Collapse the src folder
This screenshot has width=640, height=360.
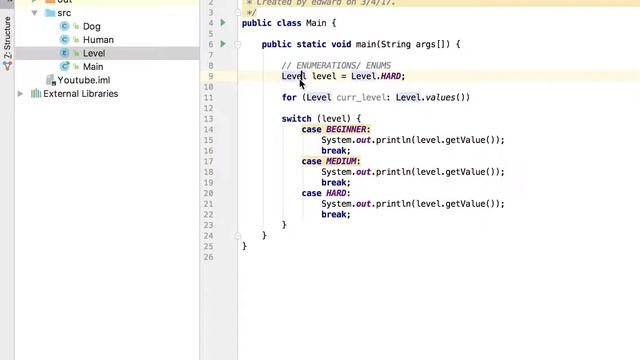point(35,13)
